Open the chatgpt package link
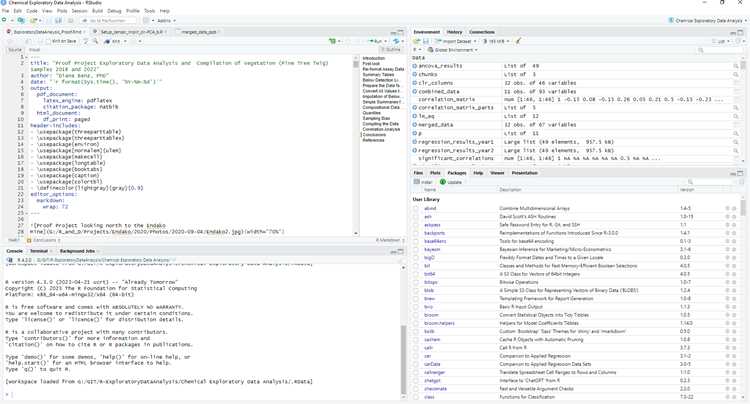This screenshot has width=750, height=404. click(432, 381)
